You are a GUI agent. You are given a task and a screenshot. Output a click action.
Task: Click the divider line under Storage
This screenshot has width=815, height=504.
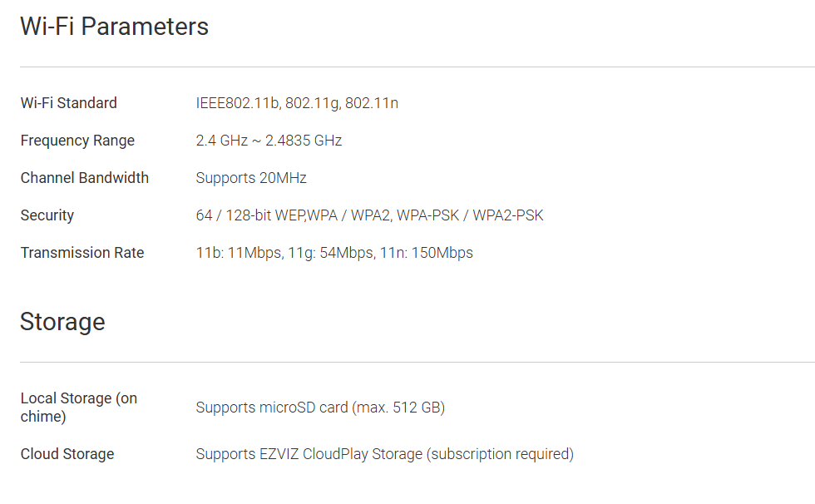point(416,362)
